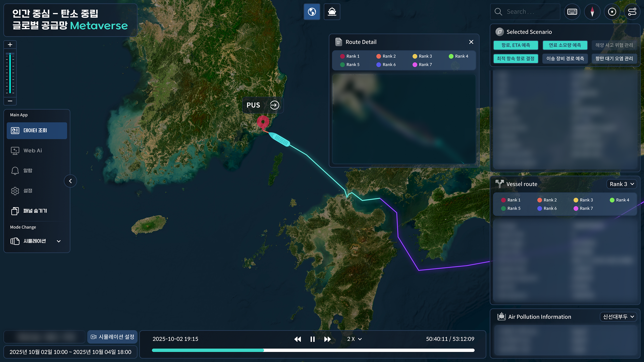Collapse the left sidebar arrow
The width and height of the screenshot is (644, 362).
(70, 181)
